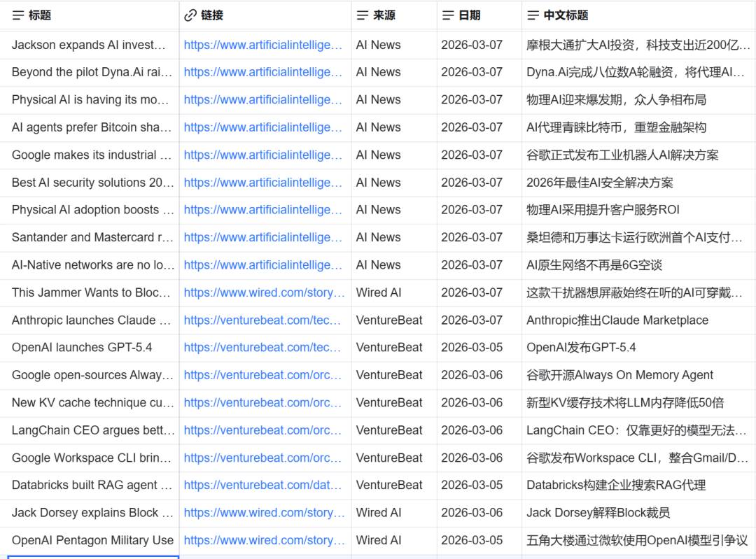The height and width of the screenshot is (559, 756).
Task: Select the cell 'AI原生网络不再是6G空谈'
Action: [x=639, y=265]
